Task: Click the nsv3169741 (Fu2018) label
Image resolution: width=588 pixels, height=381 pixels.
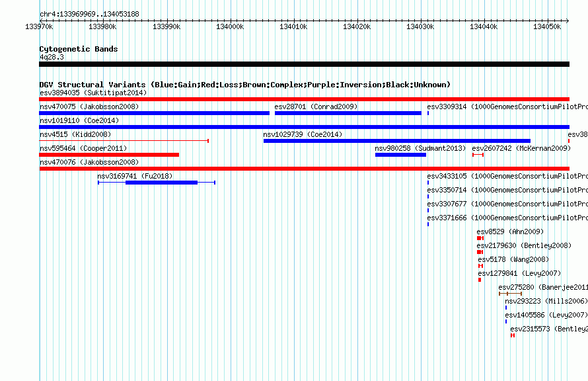Action: [x=135, y=176]
